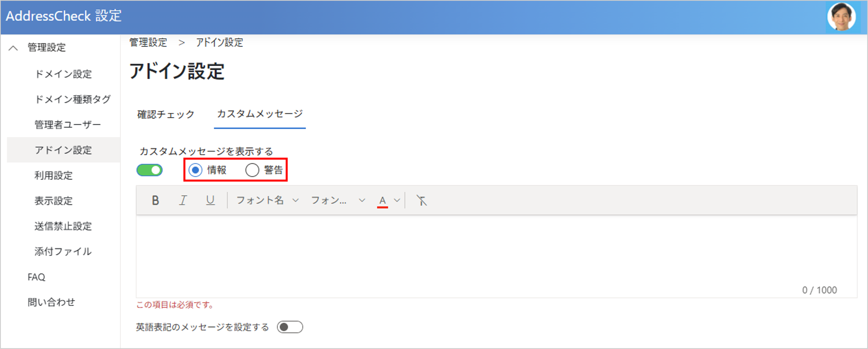Turn off the custom message display toggle
This screenshot has width=868, height=349.
click(149, 170)
